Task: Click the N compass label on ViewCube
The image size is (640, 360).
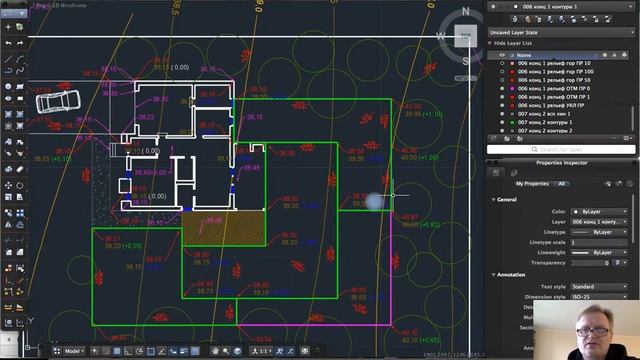Action: click(x=466, y=11)
